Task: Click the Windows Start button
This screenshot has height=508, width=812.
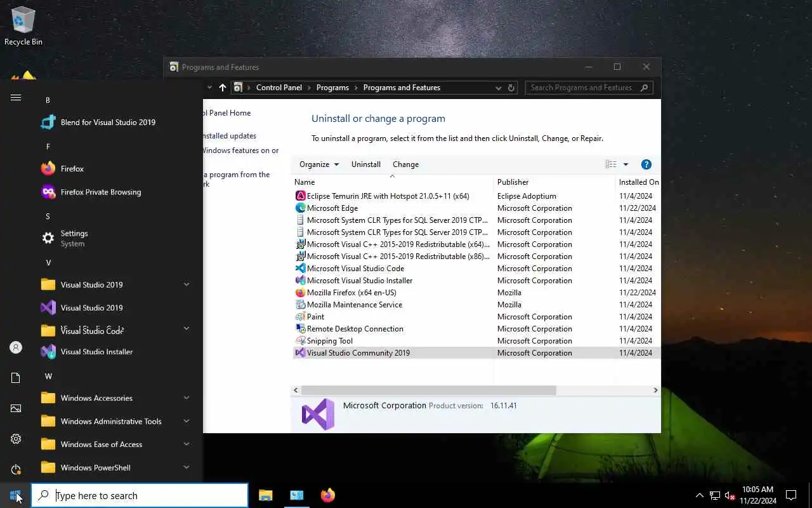Action: pos(15,495)
